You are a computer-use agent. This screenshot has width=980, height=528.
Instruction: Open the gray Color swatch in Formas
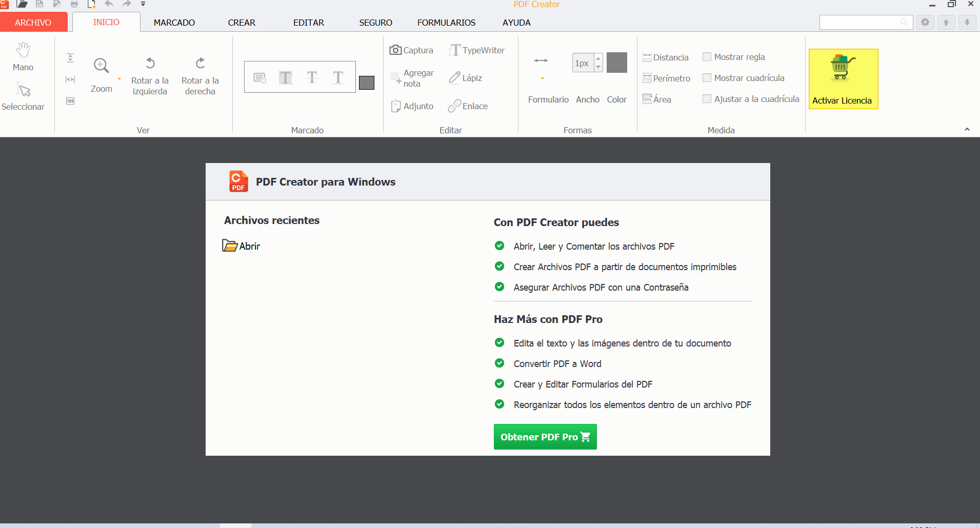click(x=616, y=63)
